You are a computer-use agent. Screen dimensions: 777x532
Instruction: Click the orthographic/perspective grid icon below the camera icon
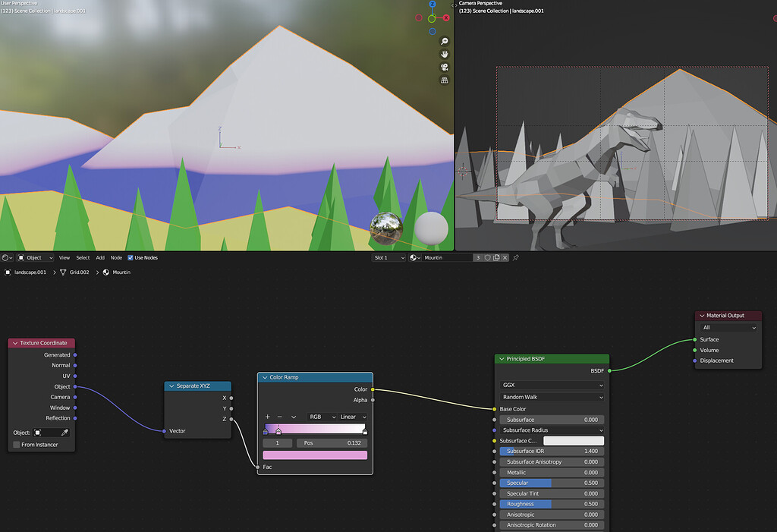445,80
